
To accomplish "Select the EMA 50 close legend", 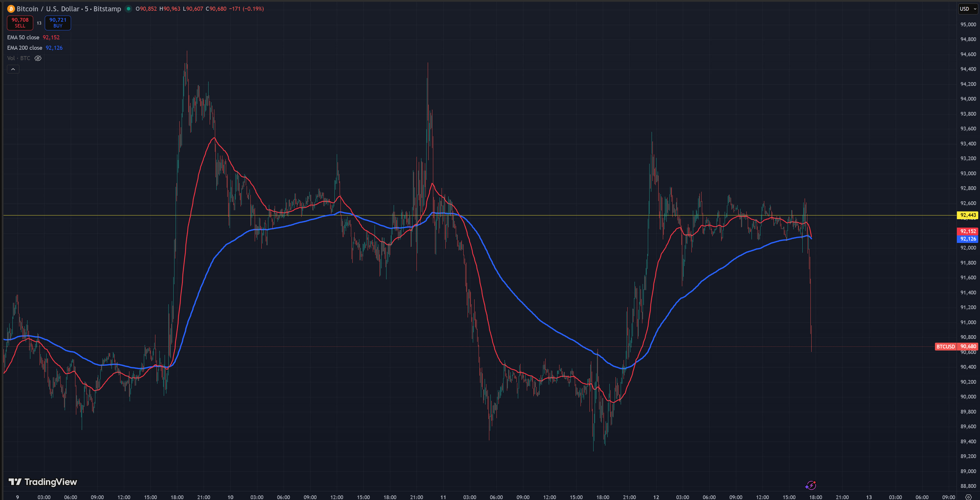I will pos(23,37).
